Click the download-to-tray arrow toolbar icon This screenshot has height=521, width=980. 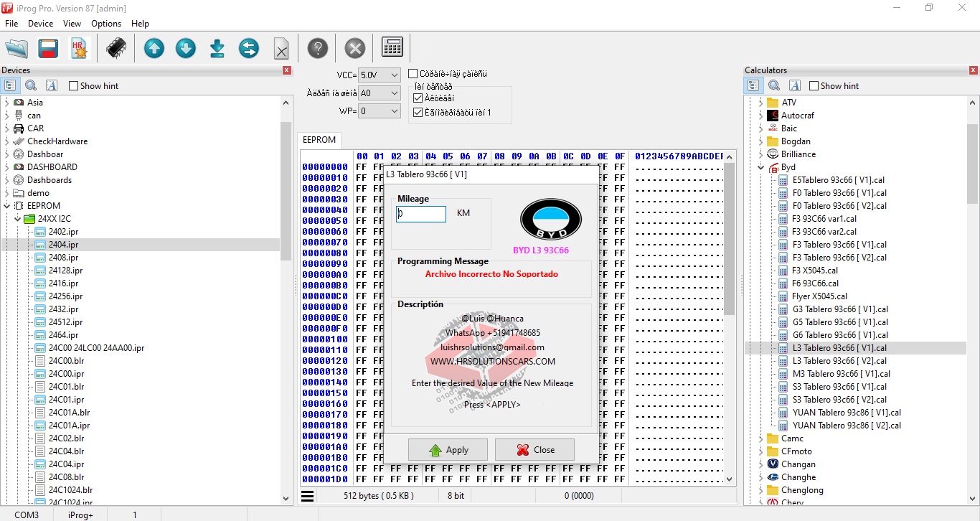[217, 48]
